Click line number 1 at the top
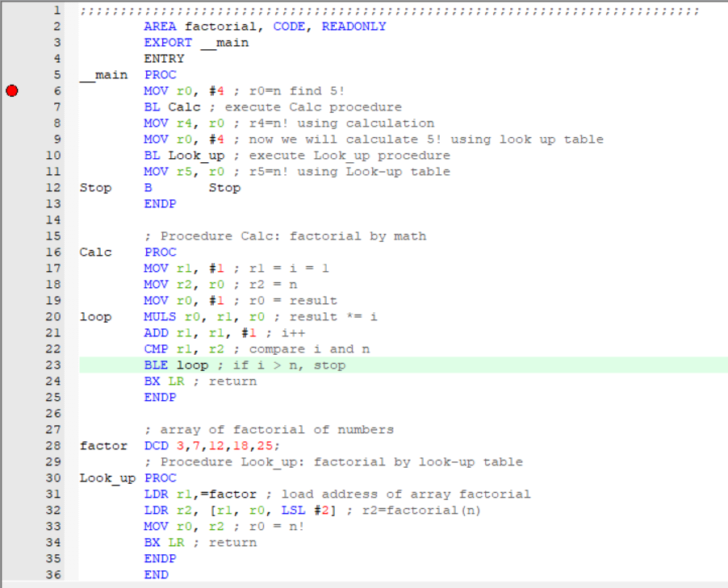Image resolution: width=728 pixels, height=588 pixels. [56, 10]
